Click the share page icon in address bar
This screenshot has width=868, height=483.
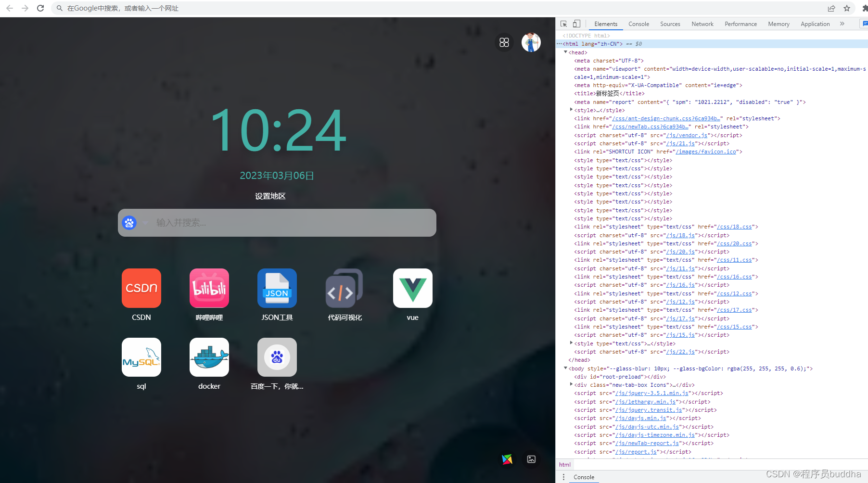coord(831,8)
